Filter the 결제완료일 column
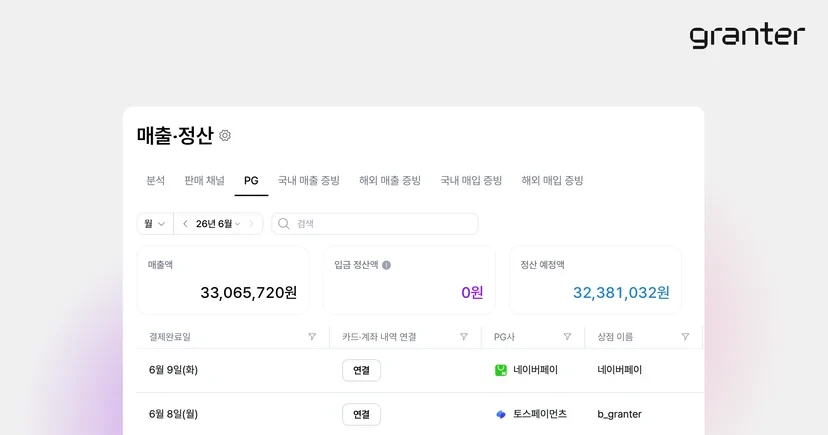 (x=312, y=337)
